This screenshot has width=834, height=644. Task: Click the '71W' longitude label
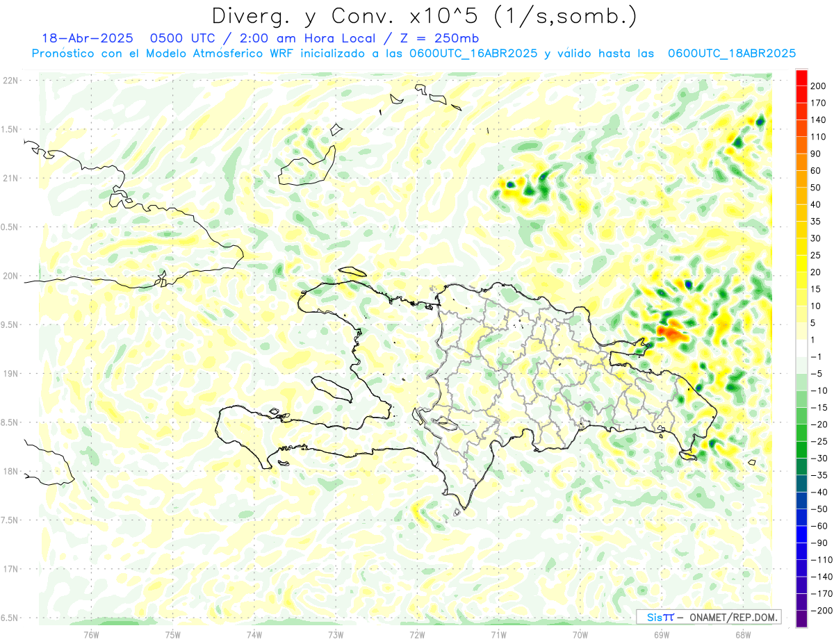pos(498,635)
